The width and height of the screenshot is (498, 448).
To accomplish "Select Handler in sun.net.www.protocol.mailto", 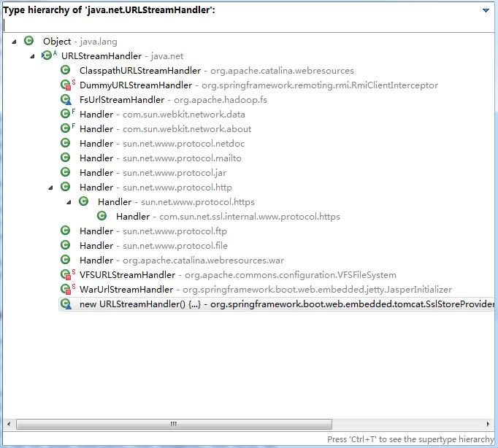I will (x=96, y=158).
